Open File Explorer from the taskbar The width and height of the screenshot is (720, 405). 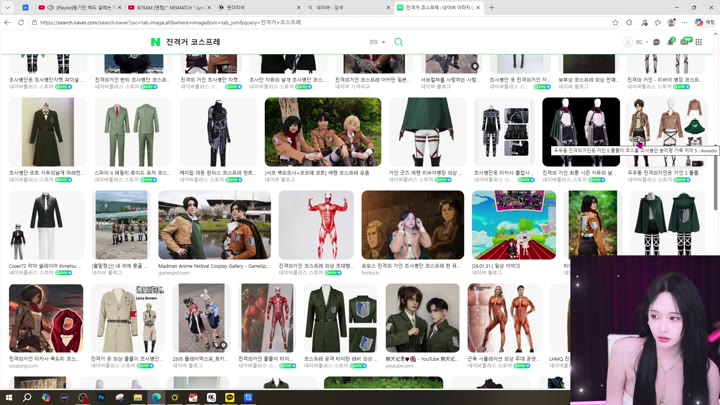coord(138,397)
